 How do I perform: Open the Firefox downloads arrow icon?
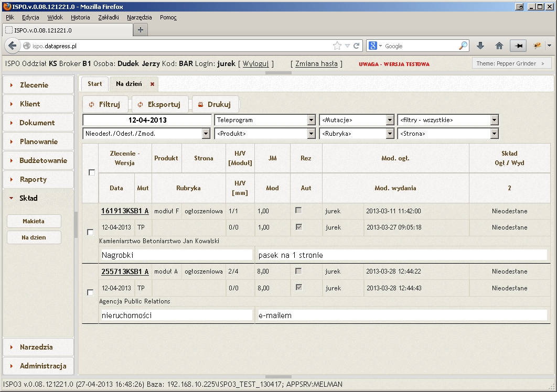[x=480, y=46]
